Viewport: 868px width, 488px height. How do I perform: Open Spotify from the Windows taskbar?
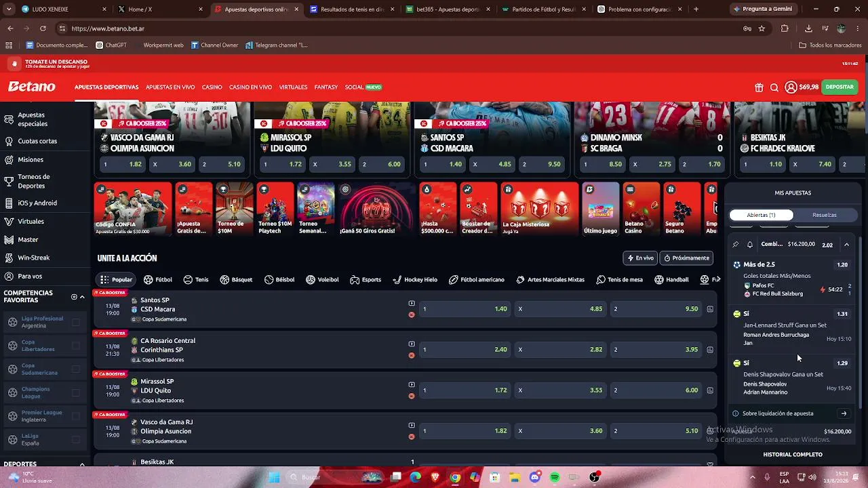pos(555,477)
